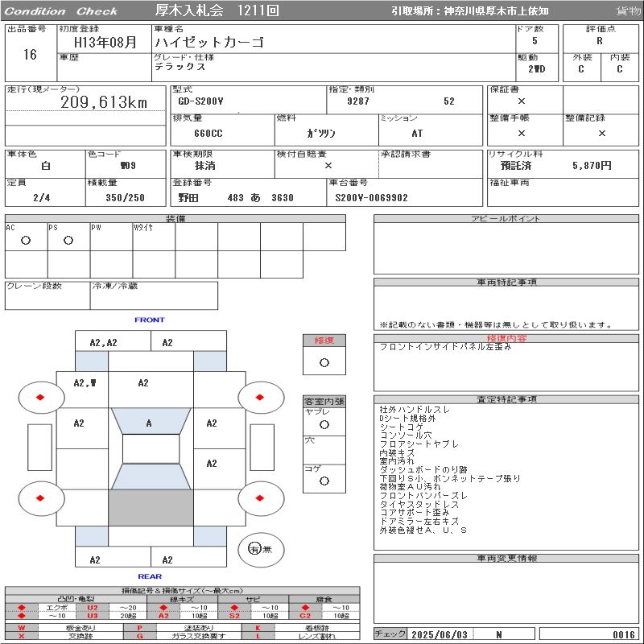Select the 修復内容 section header
The width and height of the screenshot is (644, 644).
pyautogui.click(x=506, y=339)
